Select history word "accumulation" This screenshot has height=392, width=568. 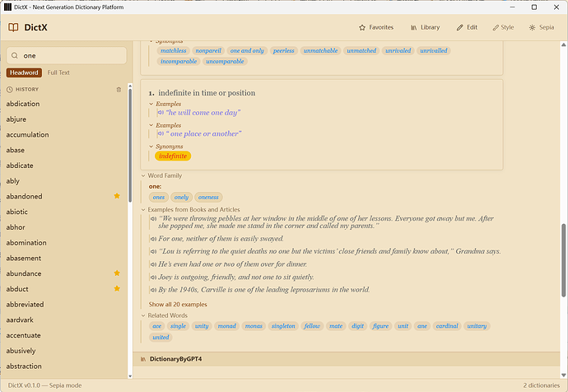27,135
